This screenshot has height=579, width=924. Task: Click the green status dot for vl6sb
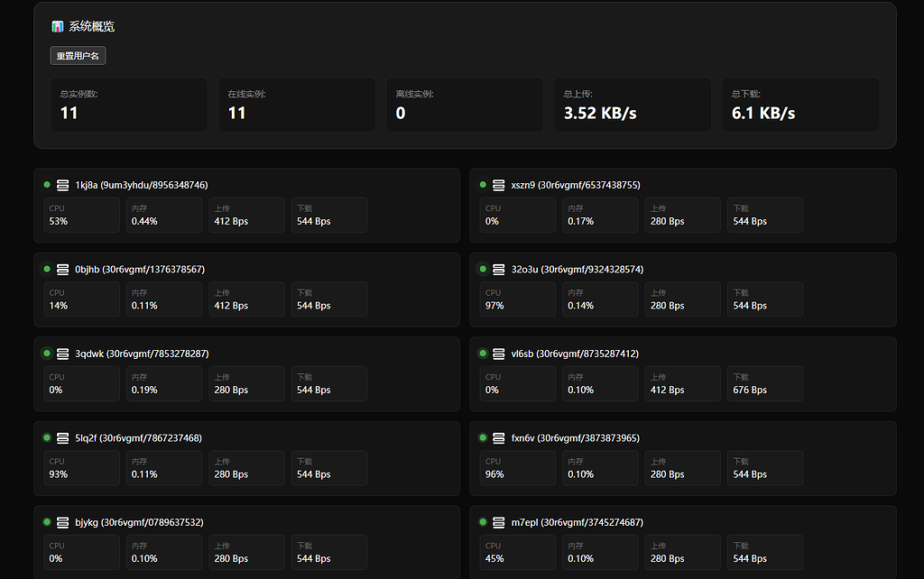(483, 353)
